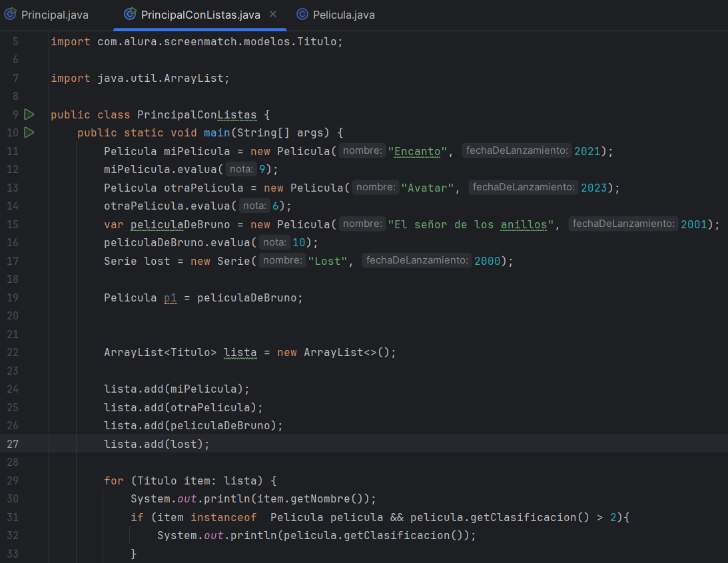Click lista.add(peliculaDeBruno) statement
The height and width of the screenshot is (563, 728).
point(193,426)
